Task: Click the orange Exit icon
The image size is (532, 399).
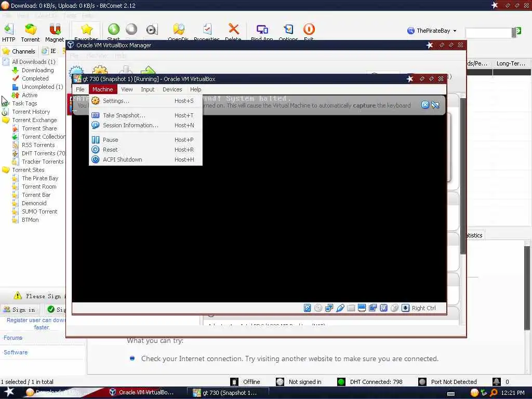Action: [x=309, y=29]
